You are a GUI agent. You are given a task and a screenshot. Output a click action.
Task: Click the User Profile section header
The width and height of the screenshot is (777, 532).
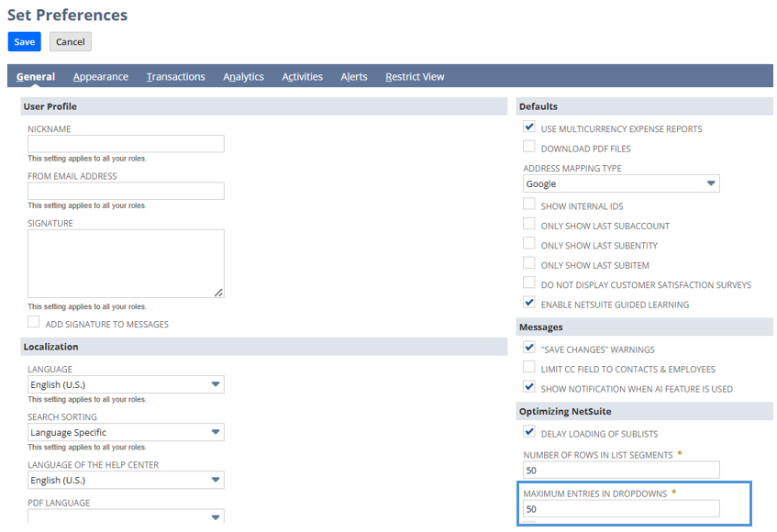[263, 106]
